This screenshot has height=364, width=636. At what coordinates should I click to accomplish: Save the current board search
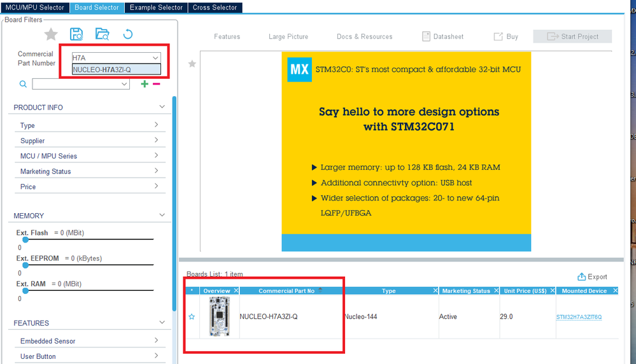(x=76, y=34)
